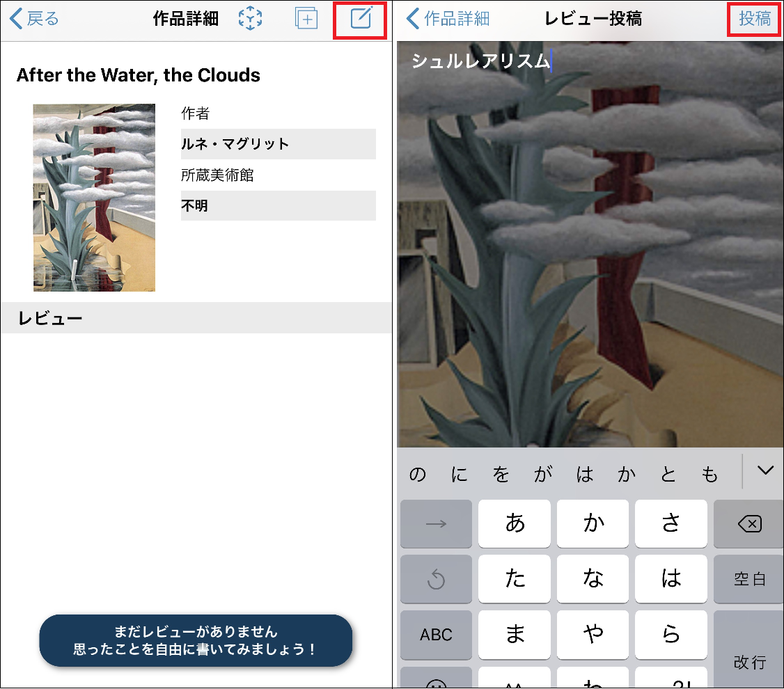Select the ルネ・マグリット author field
784x689 pixels.
click(x=278, y=144)
